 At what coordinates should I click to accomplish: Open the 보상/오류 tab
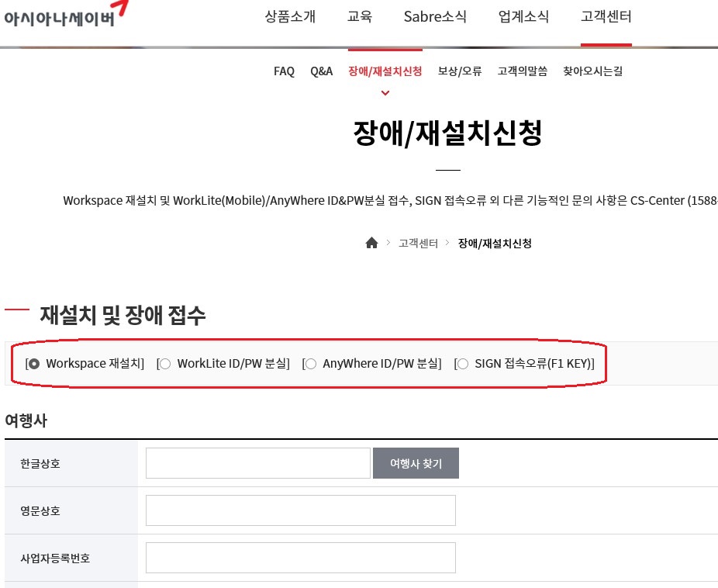click(x=460, y=71)
